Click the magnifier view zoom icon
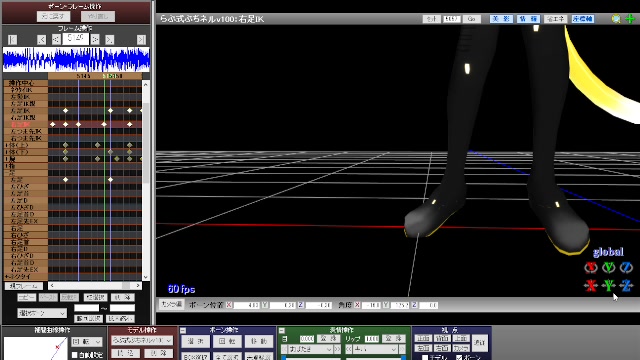Screen dimensions: 640x360 616,19
